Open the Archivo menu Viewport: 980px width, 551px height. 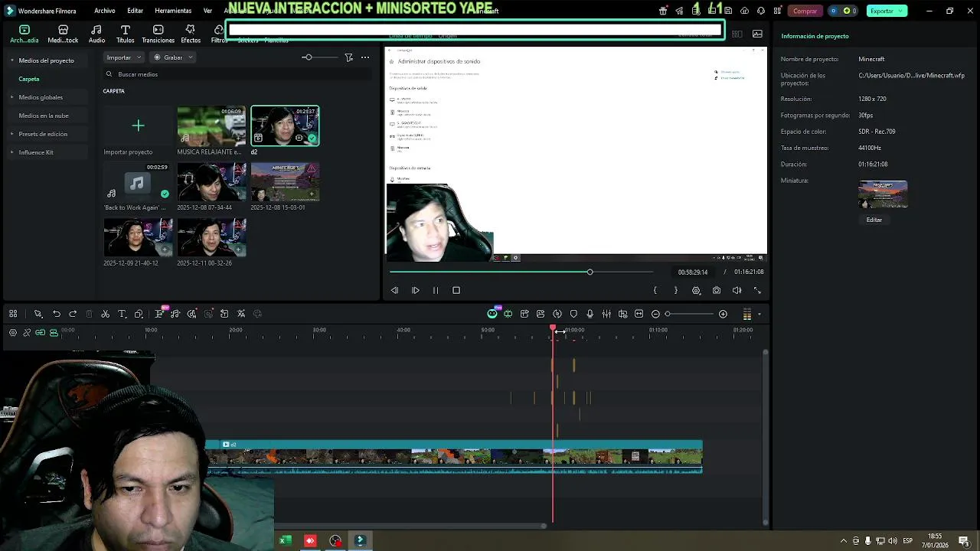pyautogui.click(x=104, y=11)
